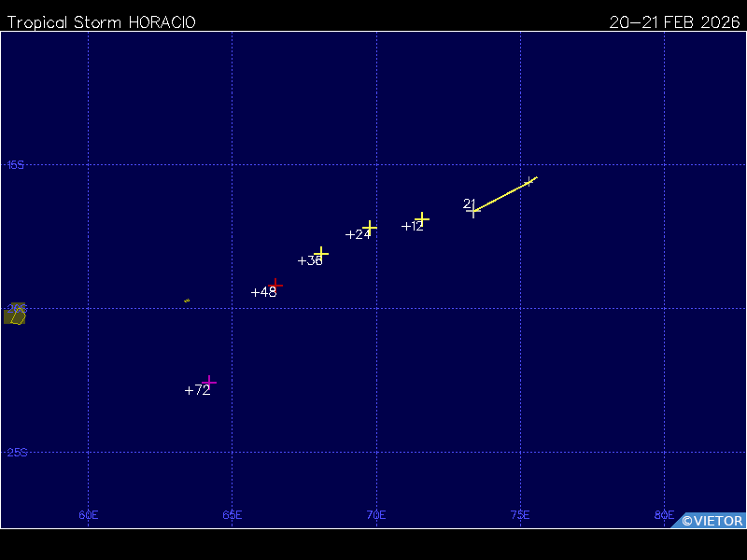Open the ©VIETOR copyright link
This screenshot has height=560, width=747.
point(712,521)
